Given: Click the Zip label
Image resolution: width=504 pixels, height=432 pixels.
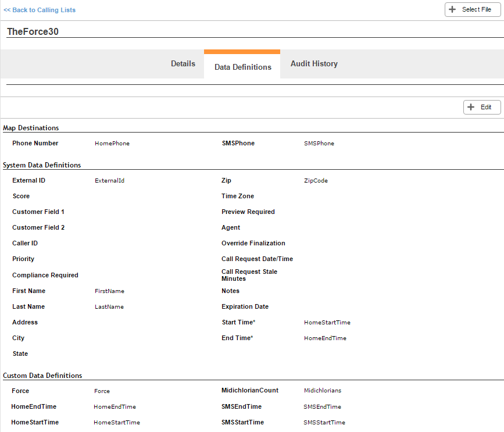Looking at the screenshot, I should [x=226, y=180].
